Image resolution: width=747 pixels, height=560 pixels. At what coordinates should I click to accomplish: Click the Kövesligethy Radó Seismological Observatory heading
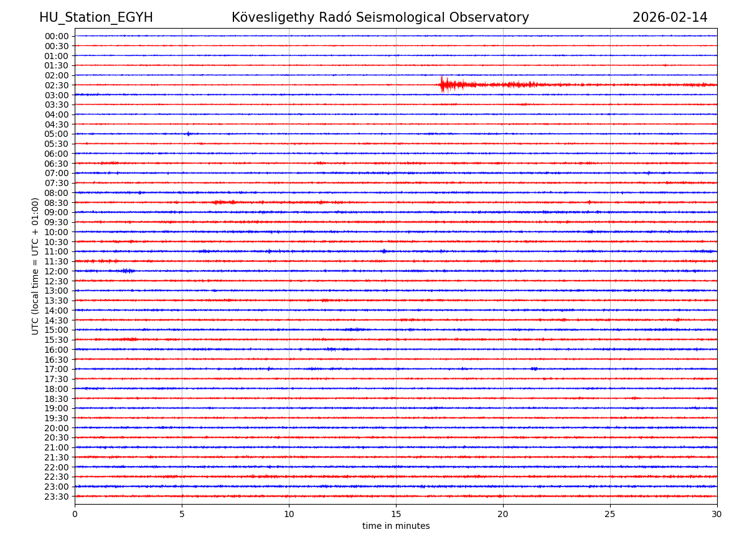(380, 18)
